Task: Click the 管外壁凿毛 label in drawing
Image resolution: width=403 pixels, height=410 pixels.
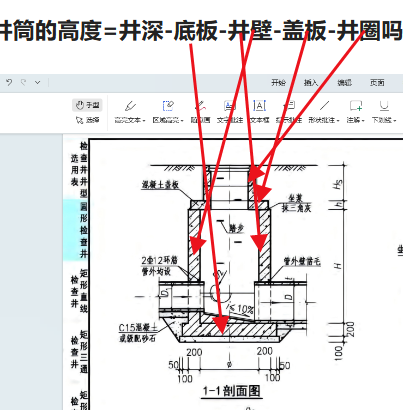Action: [x=302, y=261]
